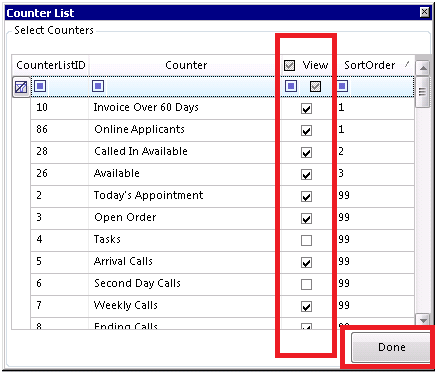The height and width of the screenshot is (372, 435).
Task: Sort by the CounterListID column header
Action: click(x=51, y=65)
